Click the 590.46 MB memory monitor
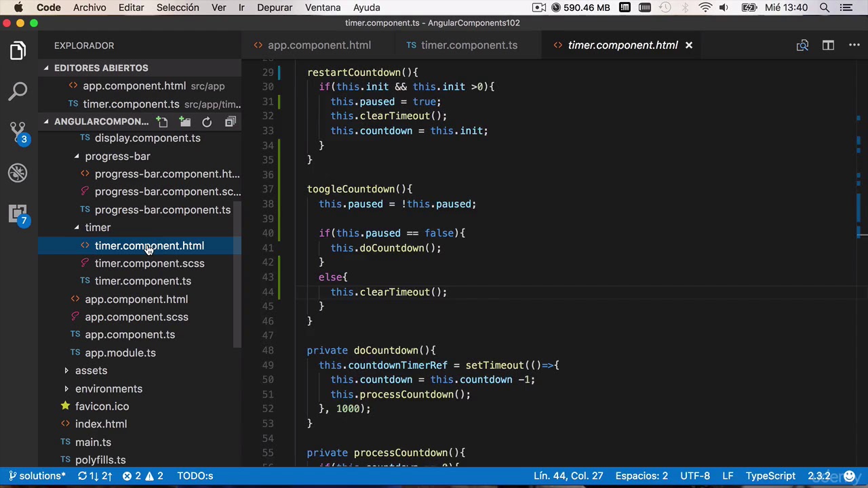 (x=580, y=7)
